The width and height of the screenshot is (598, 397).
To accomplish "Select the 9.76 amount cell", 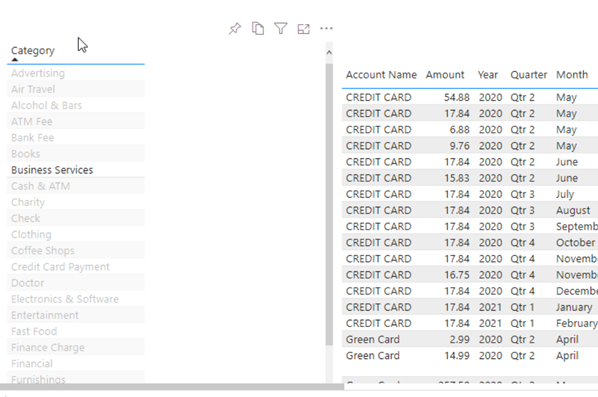I will coord(459,146).
